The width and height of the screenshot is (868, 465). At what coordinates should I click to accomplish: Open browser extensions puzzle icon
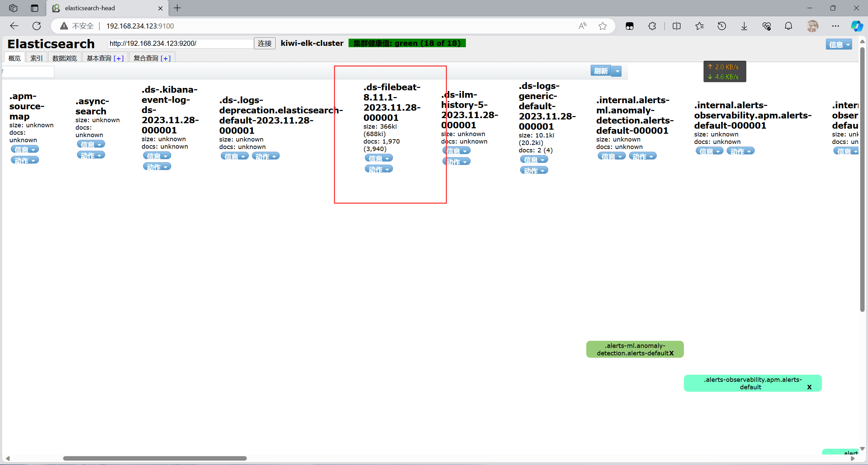point(652,26)
